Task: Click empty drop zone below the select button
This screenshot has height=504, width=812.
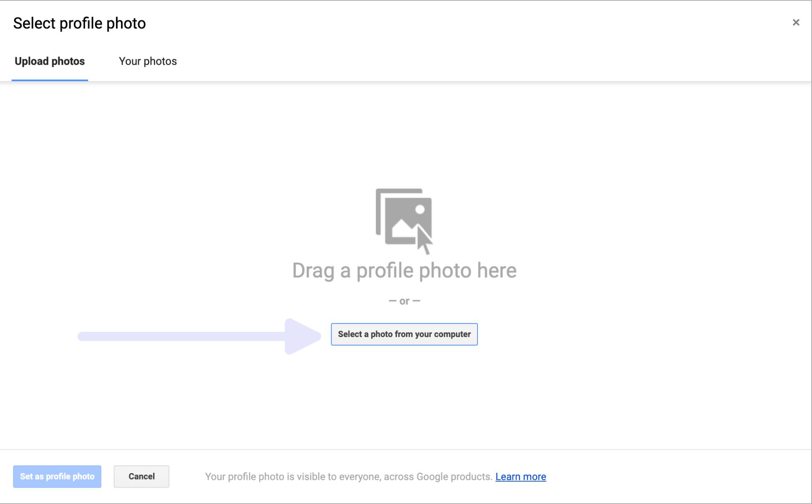Action: click(x=404, y=397)
